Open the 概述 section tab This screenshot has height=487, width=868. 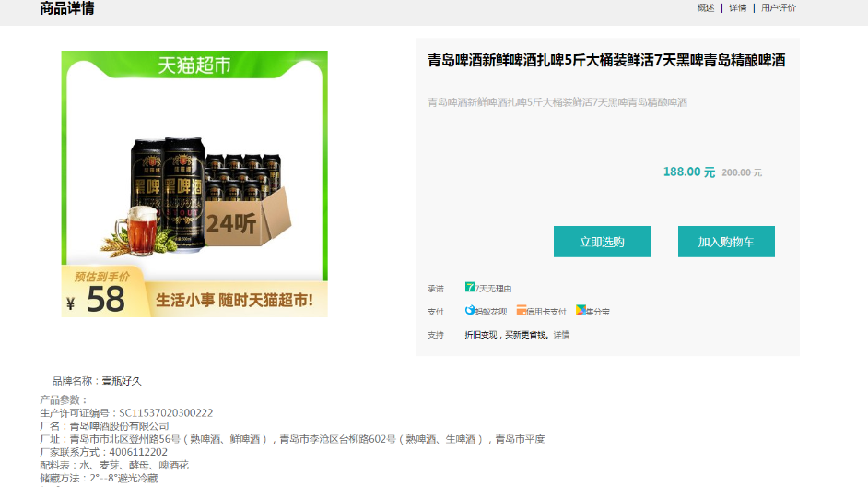(706, 7)
